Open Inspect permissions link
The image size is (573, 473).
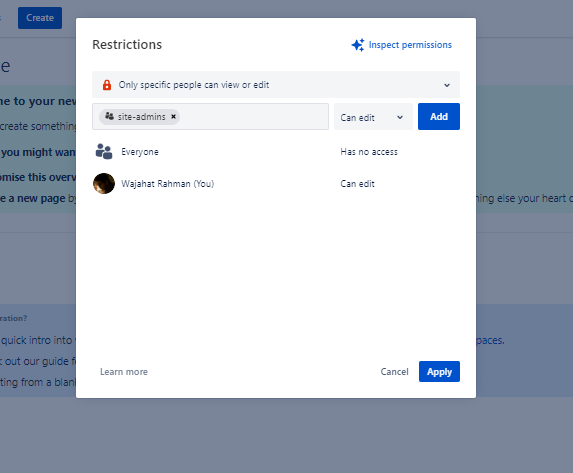pos(410,45)
